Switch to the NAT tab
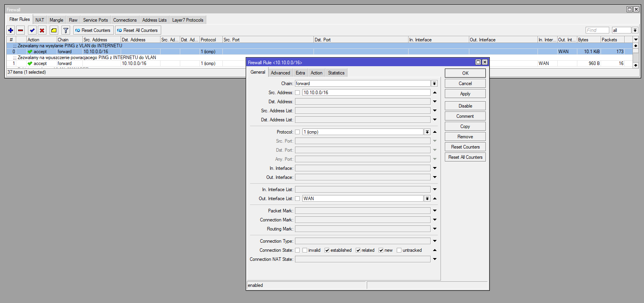Screen dimensions: 644x303 40,20
